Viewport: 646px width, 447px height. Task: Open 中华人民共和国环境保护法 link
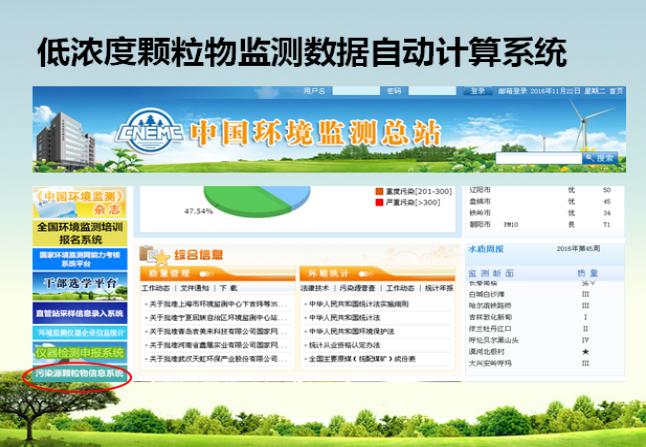pos(351,331)
